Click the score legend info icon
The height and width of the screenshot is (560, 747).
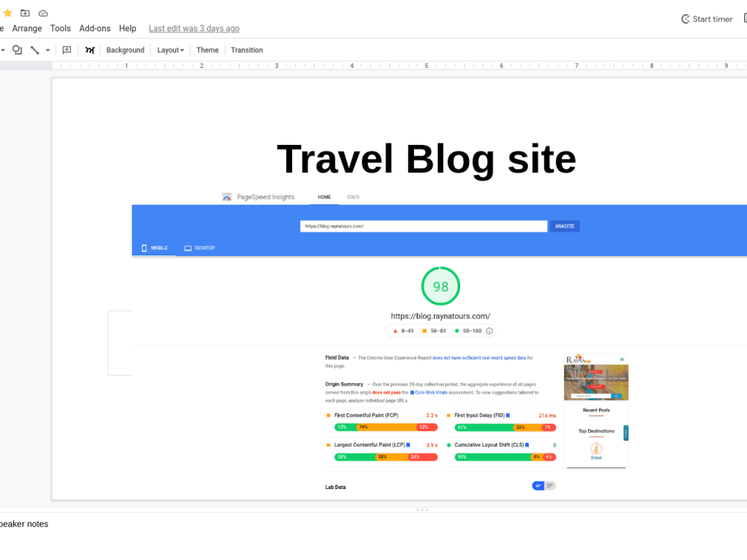[489, 331]
